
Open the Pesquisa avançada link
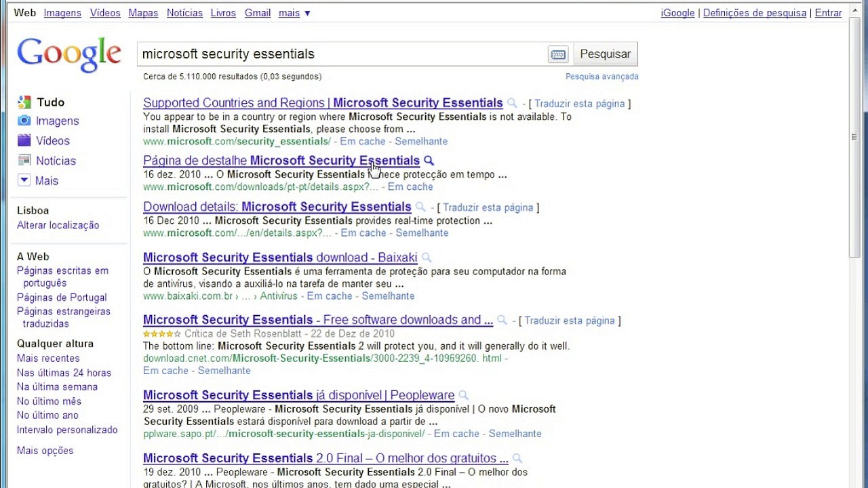pyautogui.click(x=602, y=77)
